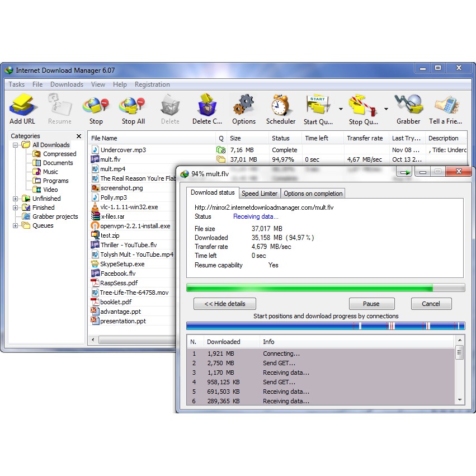The width and height of the screenshot is (476, 476).
Task: Close the Categories panel with X
Action: click(79, 136)
